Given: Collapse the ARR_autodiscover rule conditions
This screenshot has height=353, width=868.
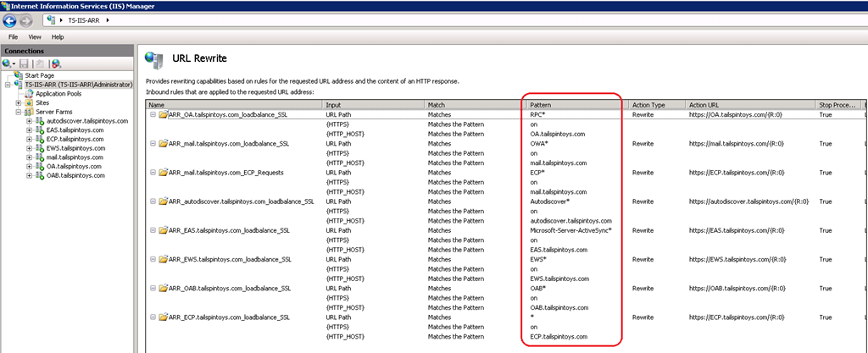Looking at the screenshot, I should point(153,201).
